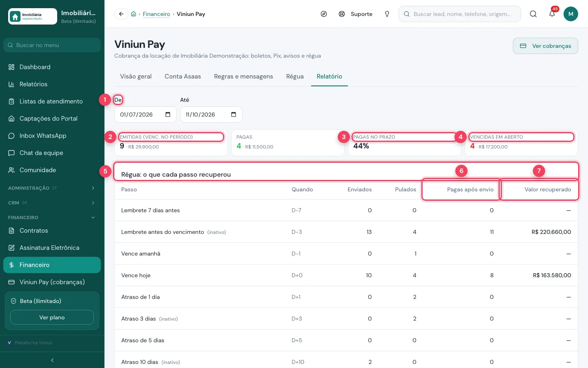Open Listas de atendimento

pyautogui.click(x=52, y=101)
